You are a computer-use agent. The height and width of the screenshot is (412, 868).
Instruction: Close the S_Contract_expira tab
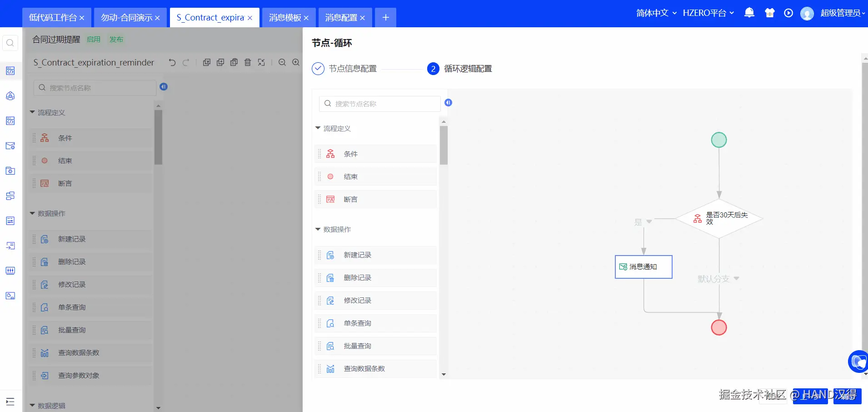250,18
